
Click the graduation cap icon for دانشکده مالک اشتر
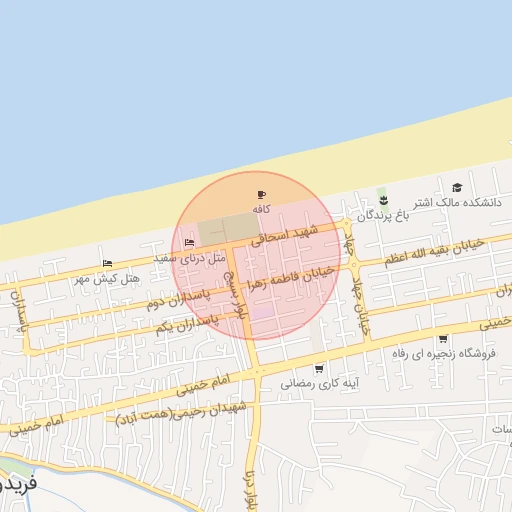point(457,188)
